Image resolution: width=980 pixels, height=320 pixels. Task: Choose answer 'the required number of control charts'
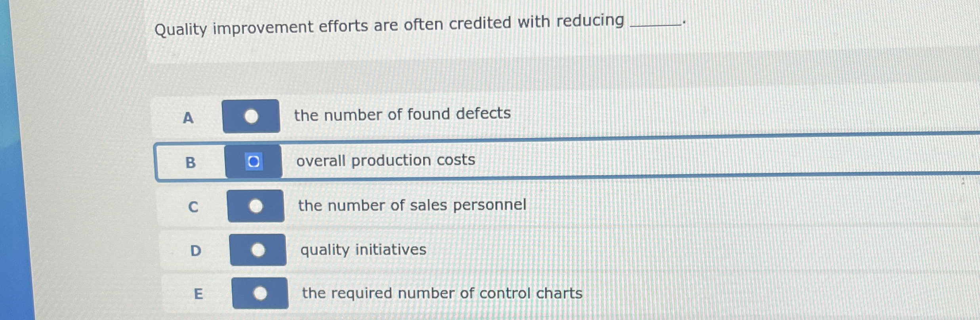(441, 293)
